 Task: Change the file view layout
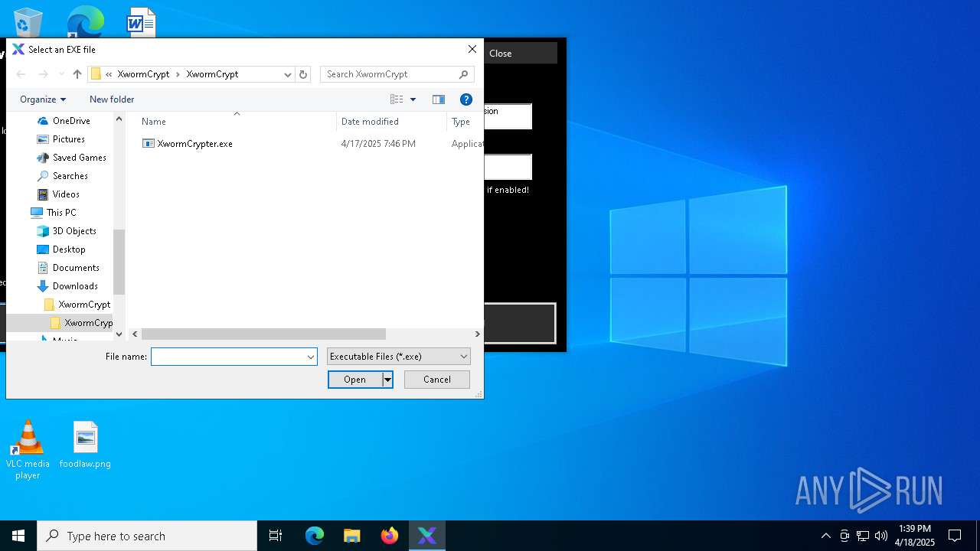pos(397,99)
